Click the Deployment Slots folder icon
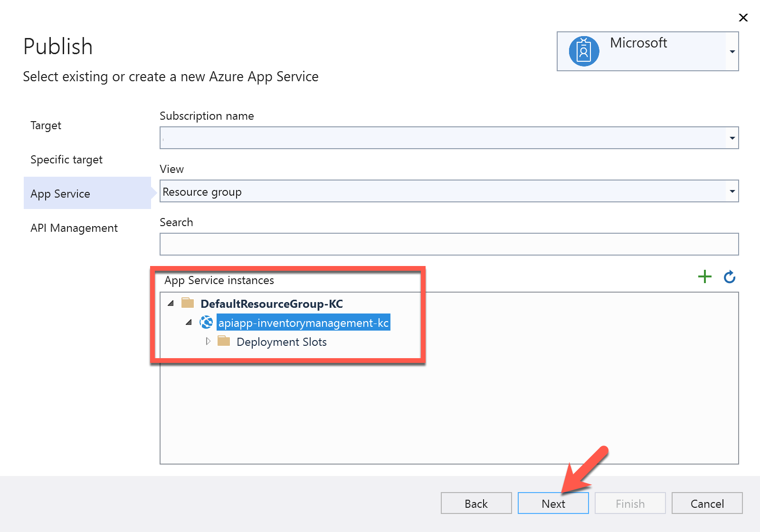 coord(224,341)
